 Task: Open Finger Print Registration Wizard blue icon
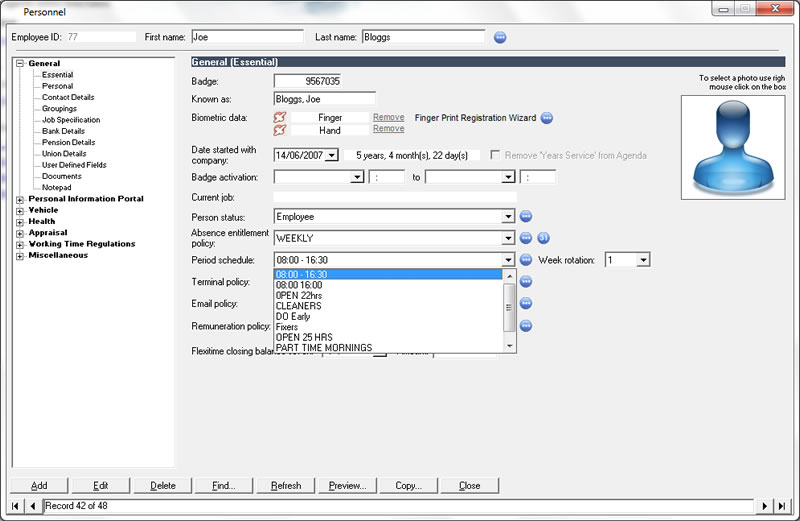tap(547, 117)
